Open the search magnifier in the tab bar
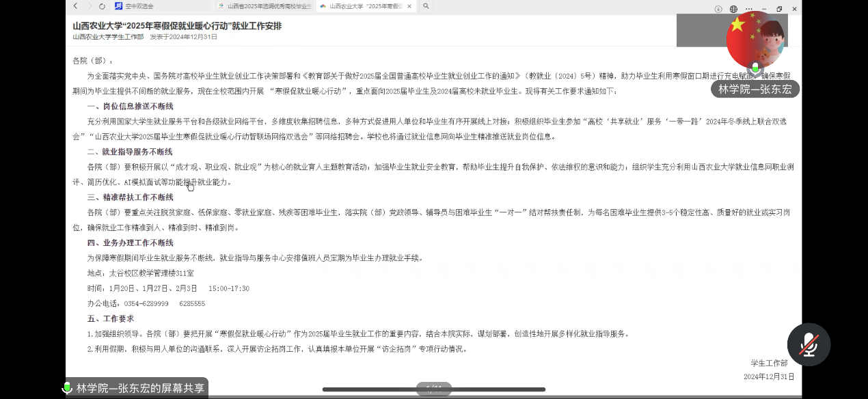The height and width of the screenshot is (399, 868). tap(426, 6)
